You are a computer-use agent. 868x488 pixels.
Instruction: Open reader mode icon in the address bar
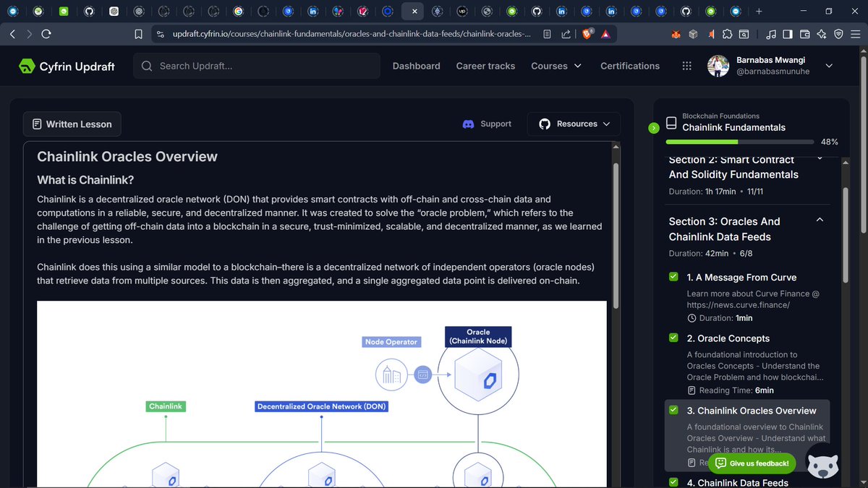(548, 34)
